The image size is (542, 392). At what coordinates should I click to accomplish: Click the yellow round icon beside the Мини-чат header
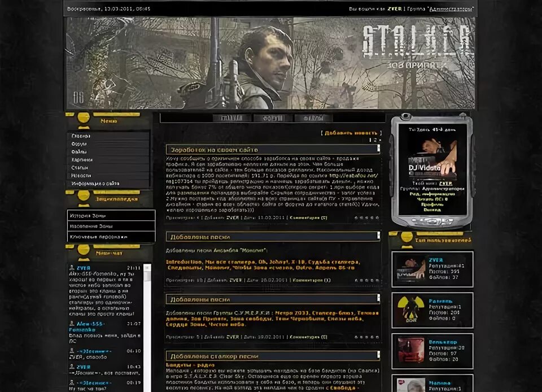click(84, 250)
